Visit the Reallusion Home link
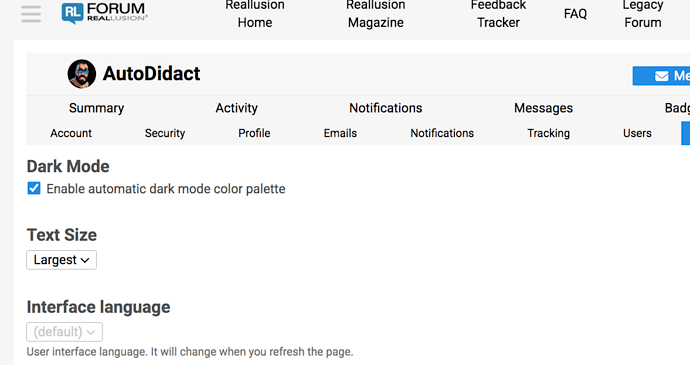Image resolution: width=690 pixels, height=365 pixels. [x=255, y=14]
